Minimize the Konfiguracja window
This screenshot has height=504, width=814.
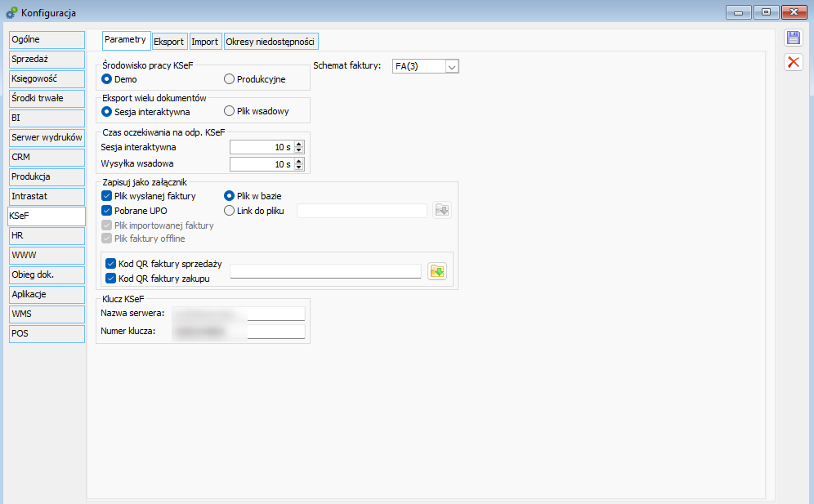tap(739, 12)
